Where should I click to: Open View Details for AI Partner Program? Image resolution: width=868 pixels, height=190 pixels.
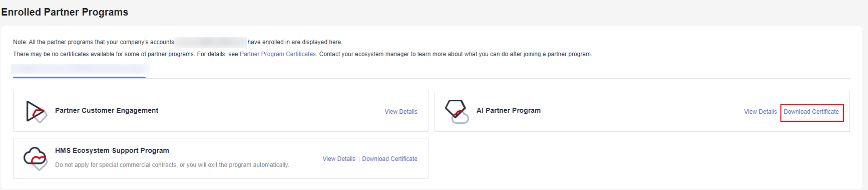[x=760, y=112]
